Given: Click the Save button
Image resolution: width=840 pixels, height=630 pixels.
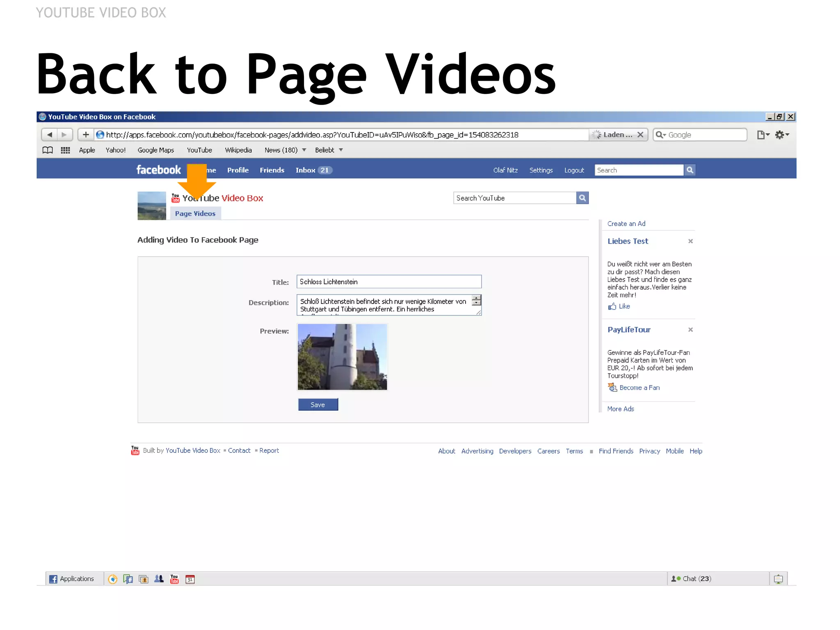Looking at the screenshot, I should 318,404.
